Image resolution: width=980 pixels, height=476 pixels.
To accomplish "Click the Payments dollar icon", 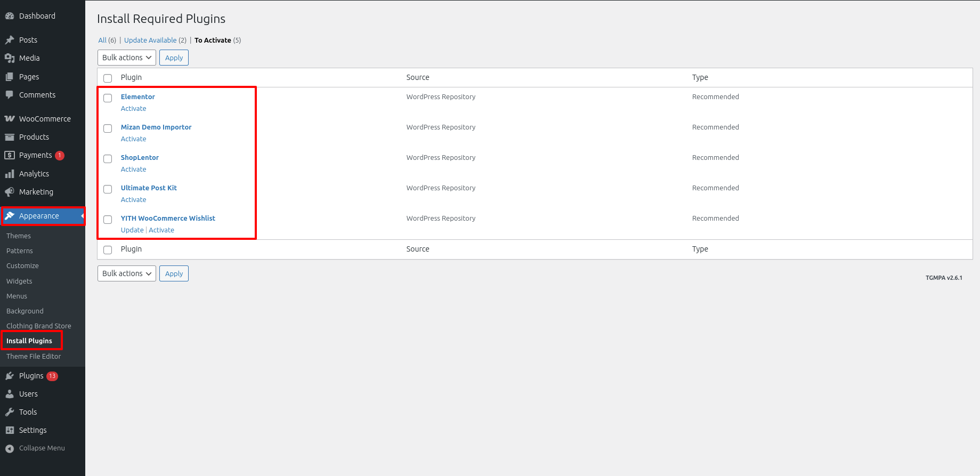I will pos(10,155).
